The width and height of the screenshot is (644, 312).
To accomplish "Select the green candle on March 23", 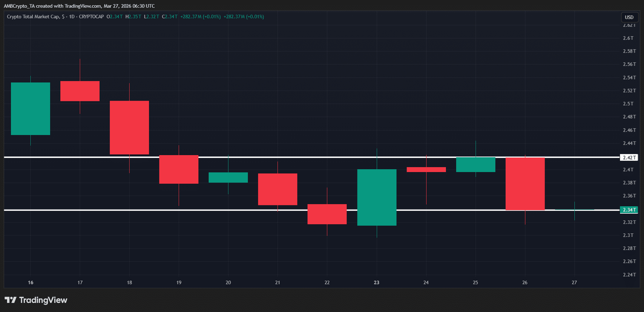I will pyautogui.click(x=377, y=197).
